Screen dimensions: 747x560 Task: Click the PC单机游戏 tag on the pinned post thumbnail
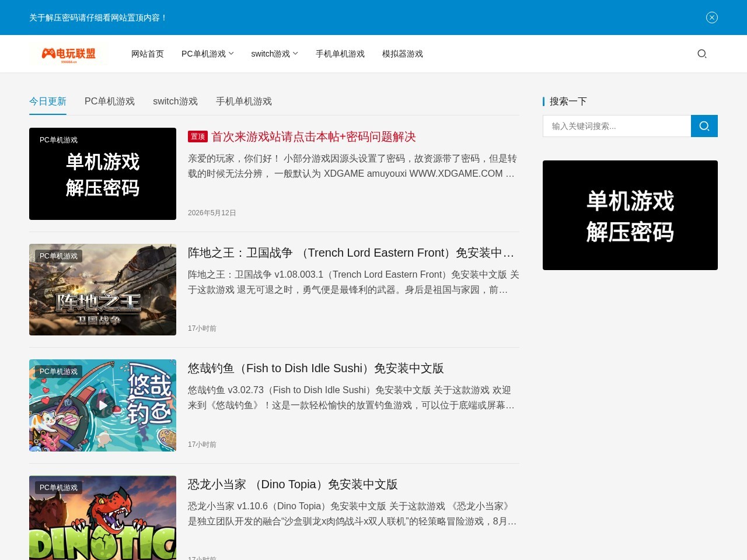[x=58, y=140]
